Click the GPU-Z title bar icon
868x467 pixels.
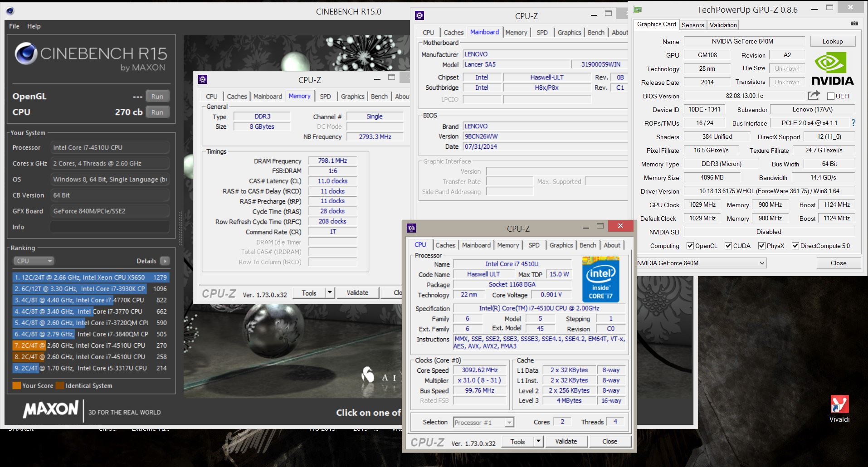[638, 10]
